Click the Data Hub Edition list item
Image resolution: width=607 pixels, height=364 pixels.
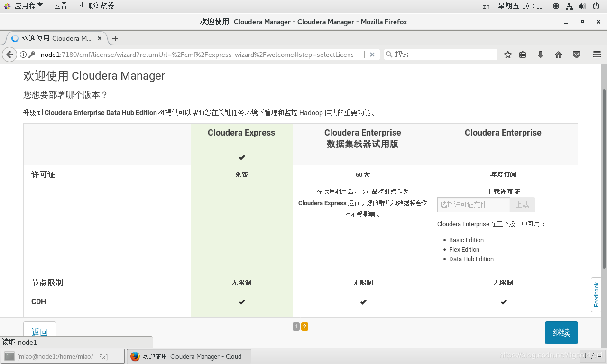[471, 259]
